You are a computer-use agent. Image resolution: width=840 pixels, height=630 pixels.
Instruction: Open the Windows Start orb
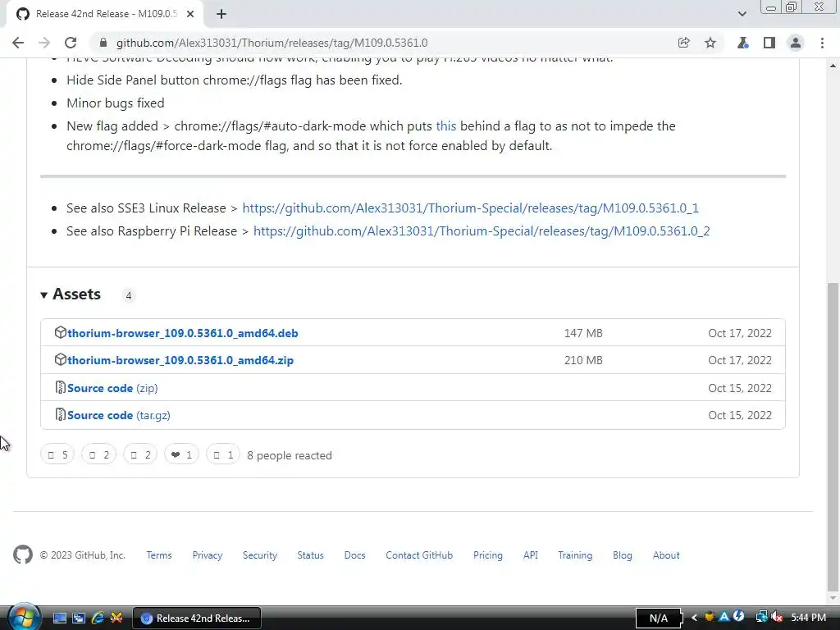click(24, 617)
